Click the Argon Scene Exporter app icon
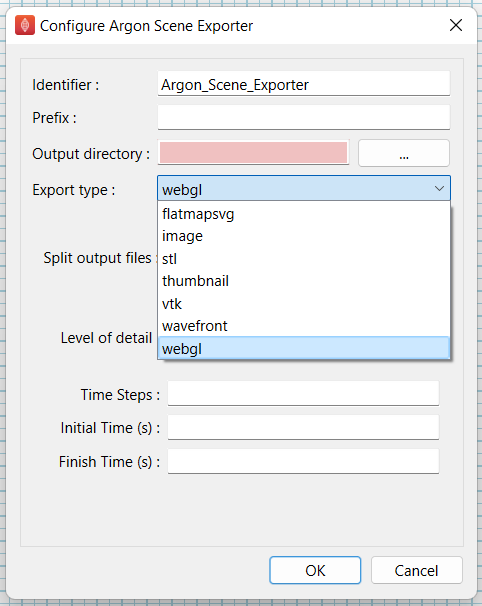Screen dimensions: 482x606 click(25, 26)
